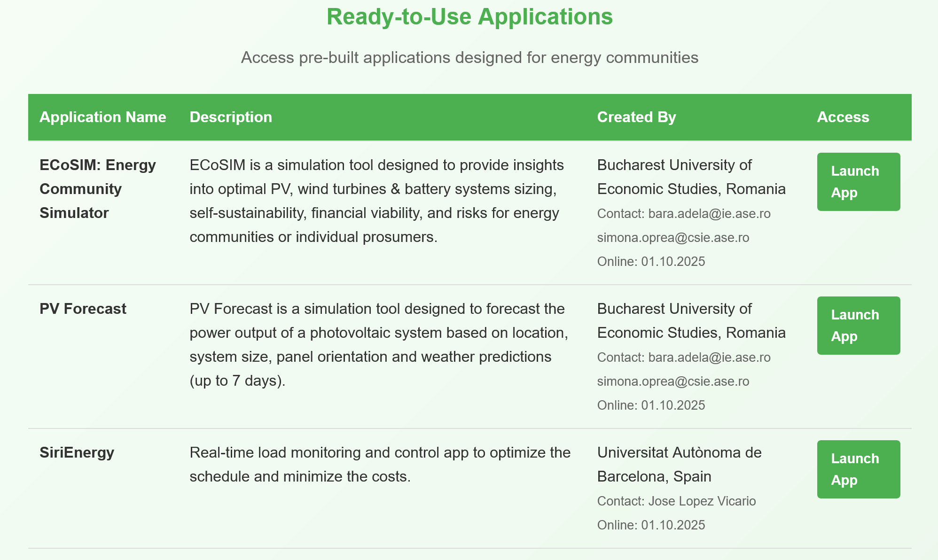This screenshot has height=560, width=938.
Task: Click the SiriEnergy description text
Action: [x=380, y=465]
